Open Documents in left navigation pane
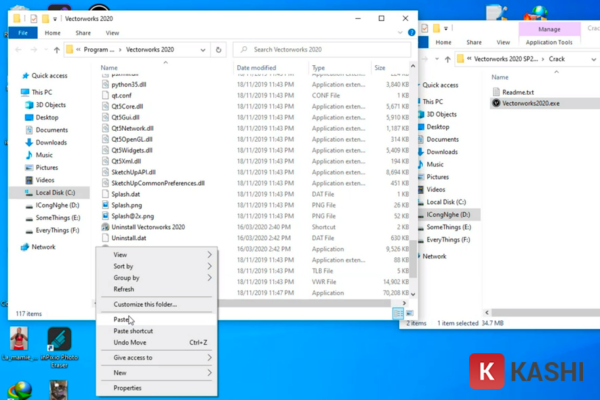This screenshot has width=600, height=400. click(x=51, y=130)
